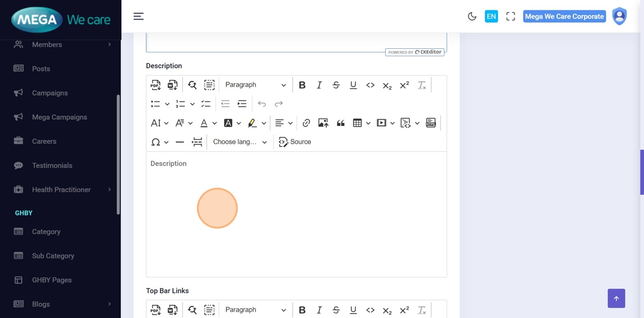Go to Testimonials in the sidebar
This screenshot has width=644, height=318.
coord(52,166)
